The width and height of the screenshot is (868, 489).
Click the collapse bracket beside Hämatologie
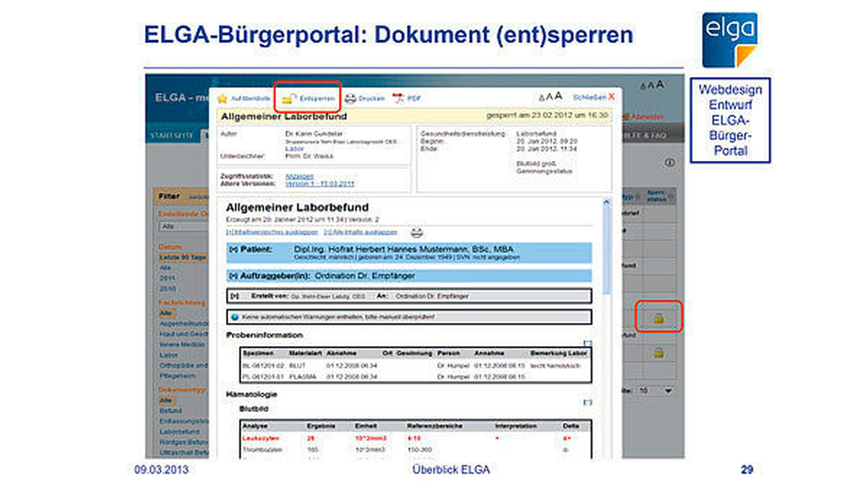[x=587, y=402]
